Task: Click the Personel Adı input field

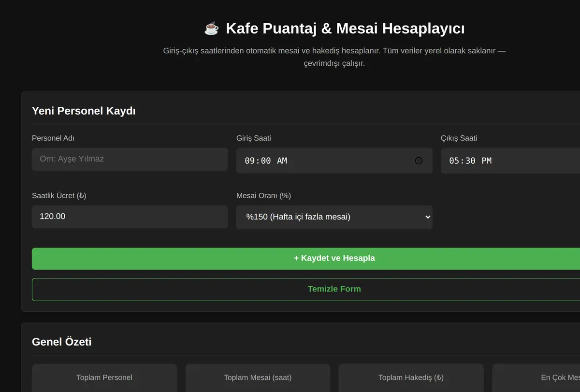Action: 130,159
